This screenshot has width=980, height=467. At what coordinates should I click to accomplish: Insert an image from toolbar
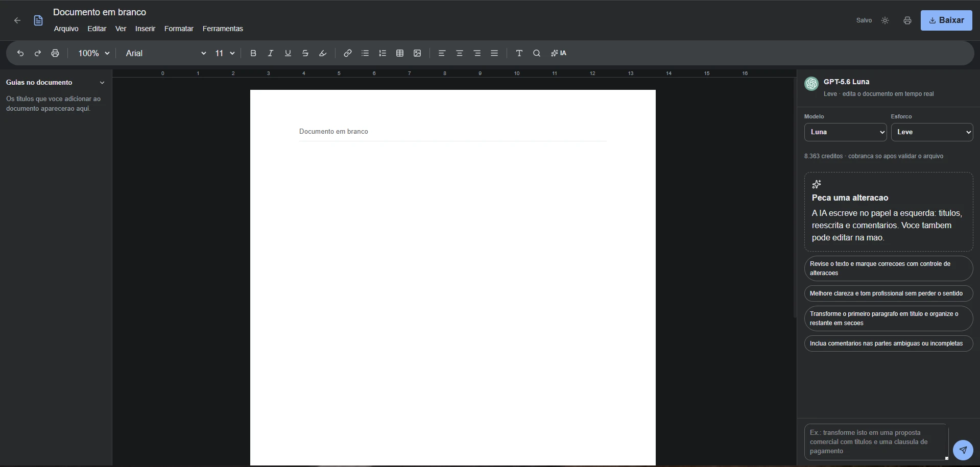click(x=417, y=53)
